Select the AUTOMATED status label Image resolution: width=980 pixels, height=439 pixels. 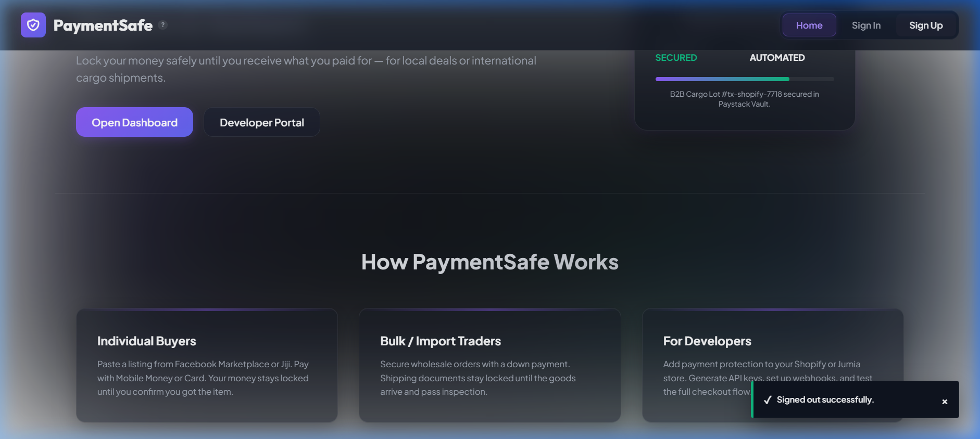pyautogui.click(x=777, y=58)
